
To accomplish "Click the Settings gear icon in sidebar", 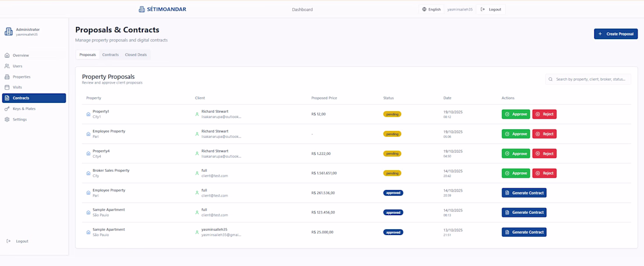I will (x=7, y=119).
